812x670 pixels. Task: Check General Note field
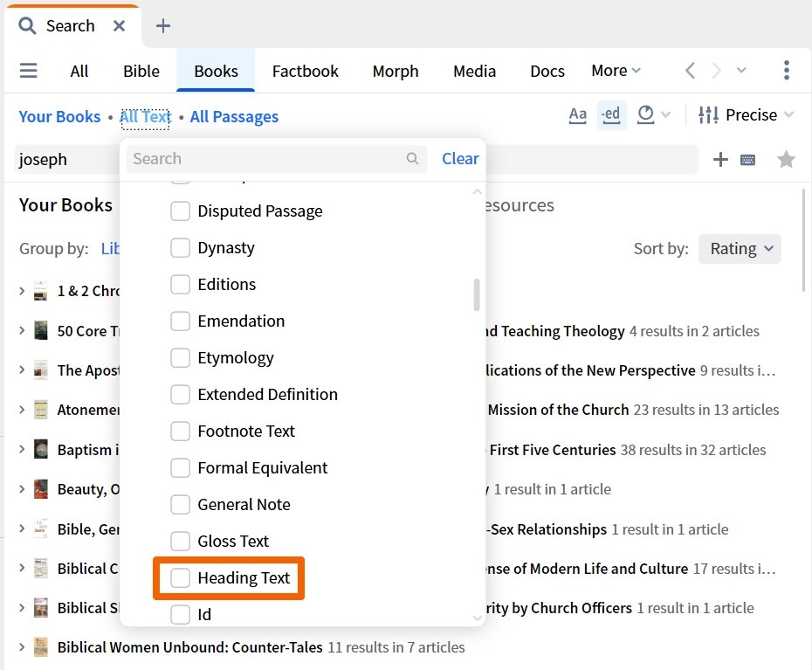pos(180,504)
